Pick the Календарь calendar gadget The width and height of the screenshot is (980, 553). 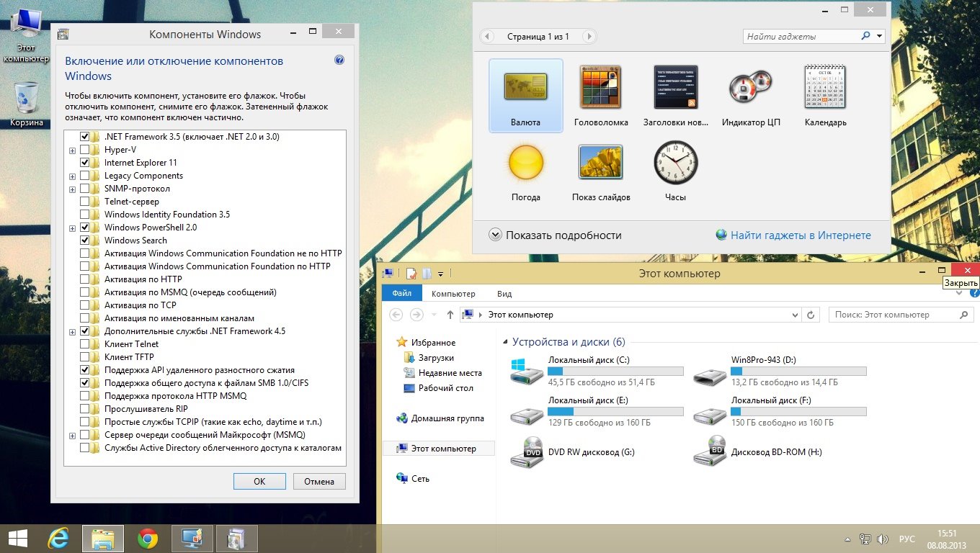click(x=825, y=96)
